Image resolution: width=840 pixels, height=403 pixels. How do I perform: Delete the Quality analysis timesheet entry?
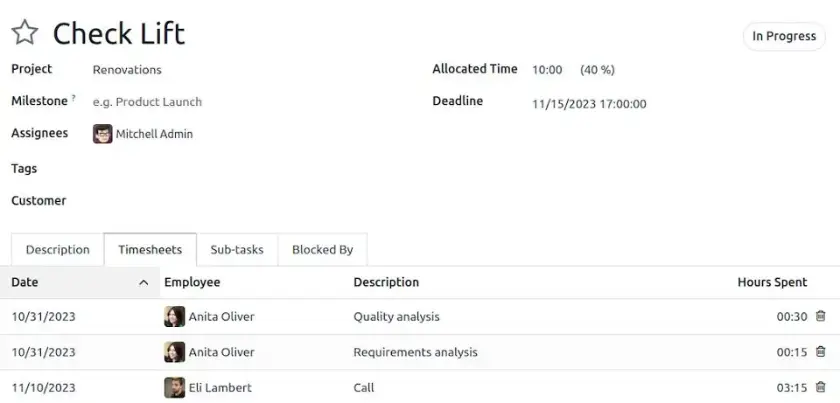pos(821,316)
